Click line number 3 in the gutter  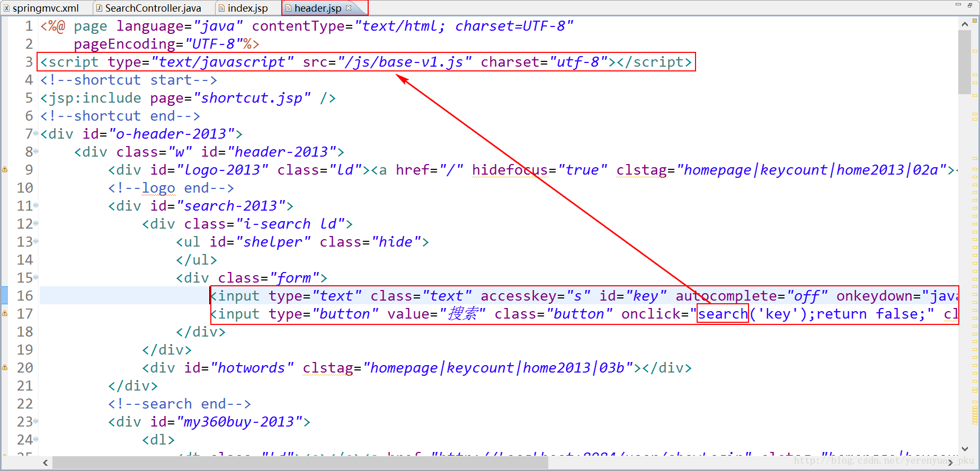point(29,62)
